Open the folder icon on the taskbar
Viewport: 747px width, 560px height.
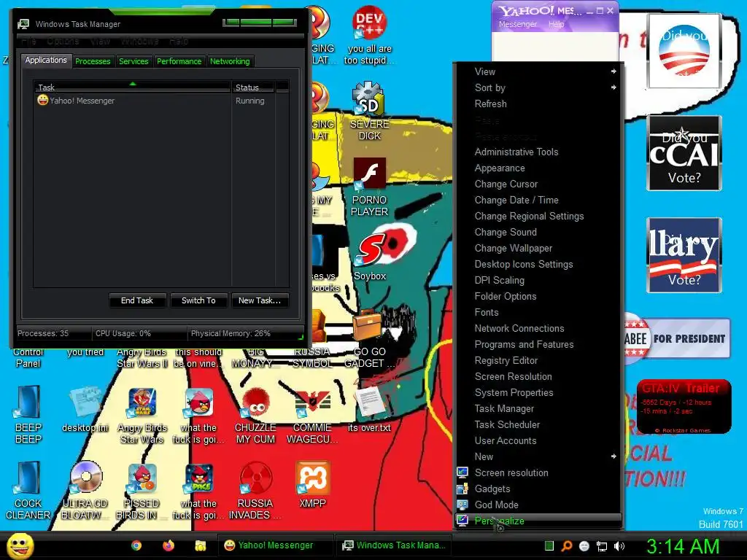201,545
